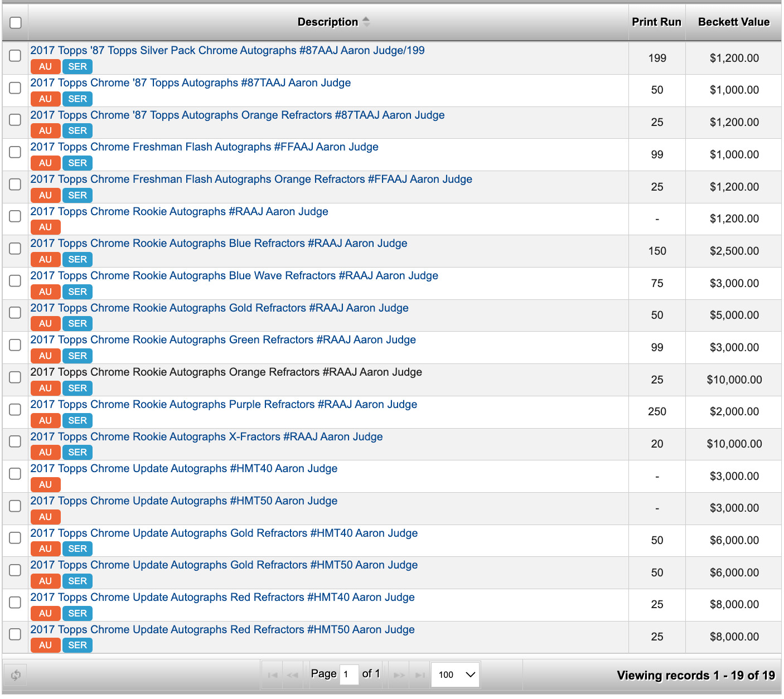Click the 'Viewing records 1 - 19 of 19' text
The image size is (784, 699).
point(696,676)
